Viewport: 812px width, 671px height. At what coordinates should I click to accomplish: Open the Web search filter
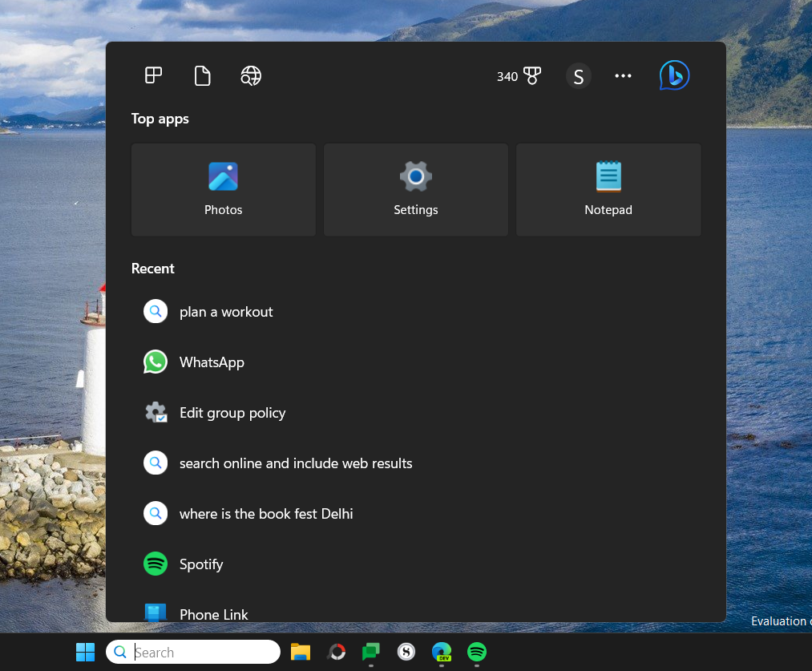(x=250, y=75)
